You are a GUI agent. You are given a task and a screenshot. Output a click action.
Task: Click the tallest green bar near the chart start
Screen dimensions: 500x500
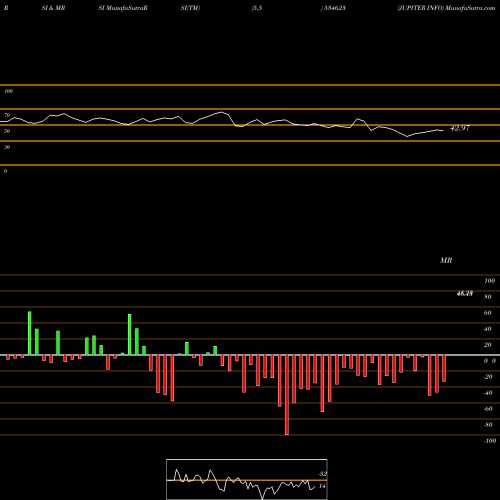coord(30,333)
